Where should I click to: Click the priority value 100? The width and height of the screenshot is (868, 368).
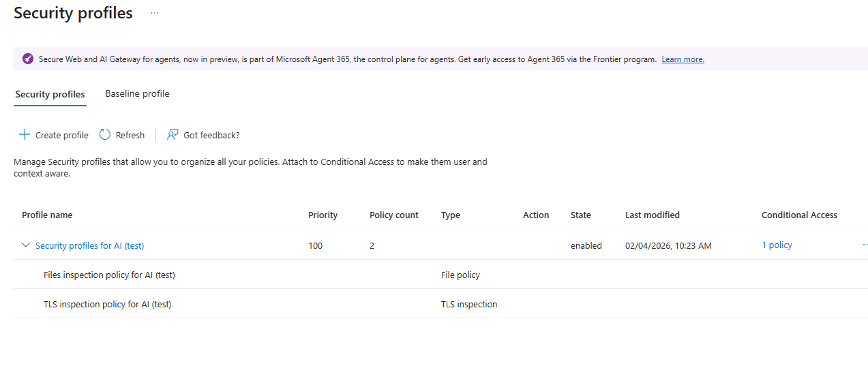pos(316,245)
